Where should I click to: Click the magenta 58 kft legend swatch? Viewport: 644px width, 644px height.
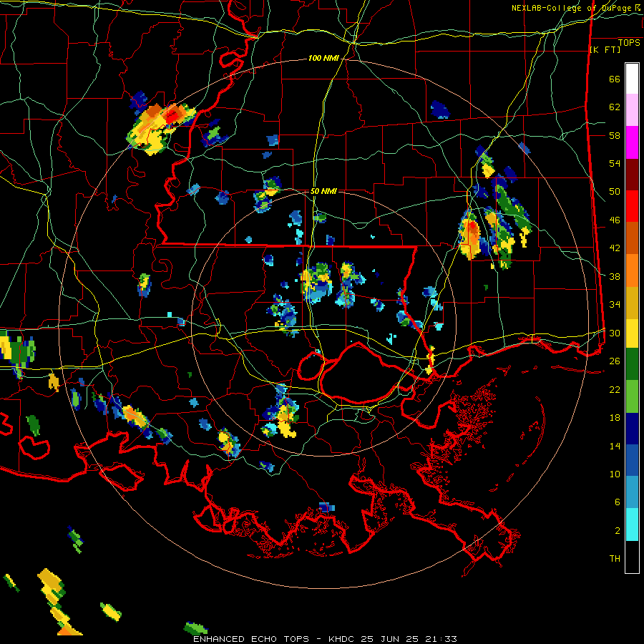point(632,142)
